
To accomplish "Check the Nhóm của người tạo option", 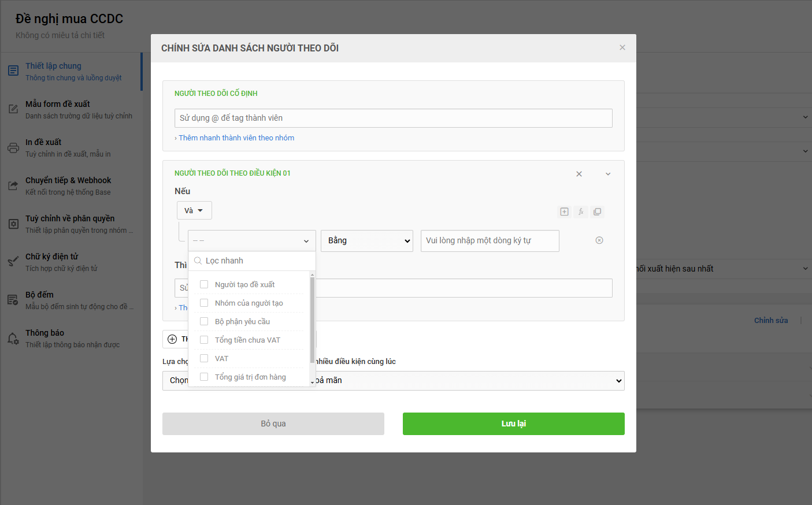I will [x=204, y=303].
